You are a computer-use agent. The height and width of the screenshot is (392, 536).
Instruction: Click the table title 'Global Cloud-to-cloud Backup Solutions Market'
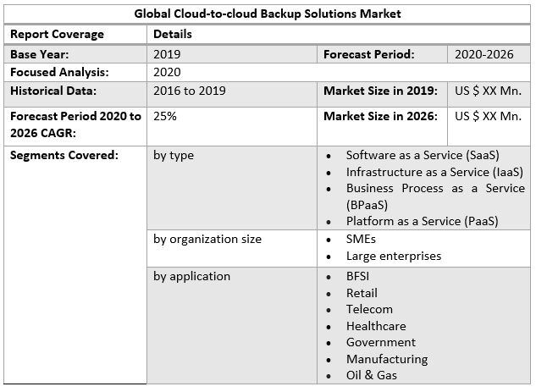coord(268,14)
